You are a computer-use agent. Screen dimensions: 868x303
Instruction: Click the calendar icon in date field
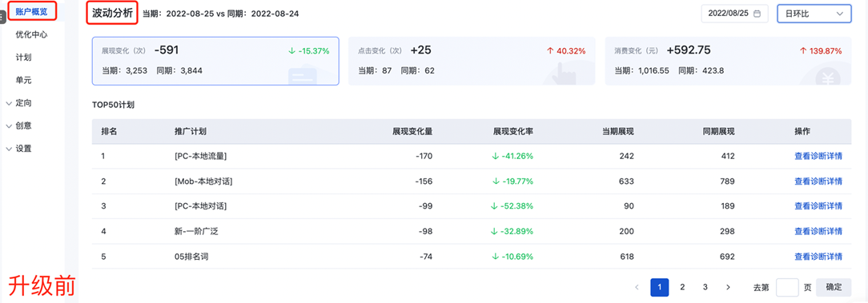(757, 14)
